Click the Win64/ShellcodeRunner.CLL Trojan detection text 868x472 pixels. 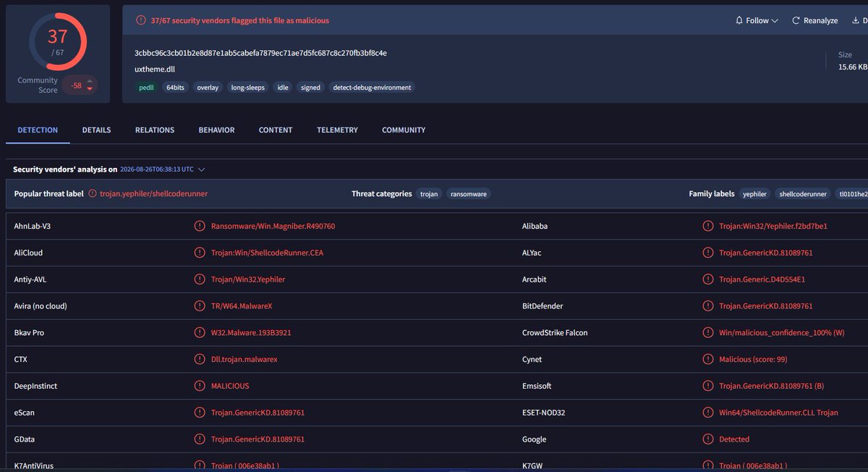click(778, 413)
